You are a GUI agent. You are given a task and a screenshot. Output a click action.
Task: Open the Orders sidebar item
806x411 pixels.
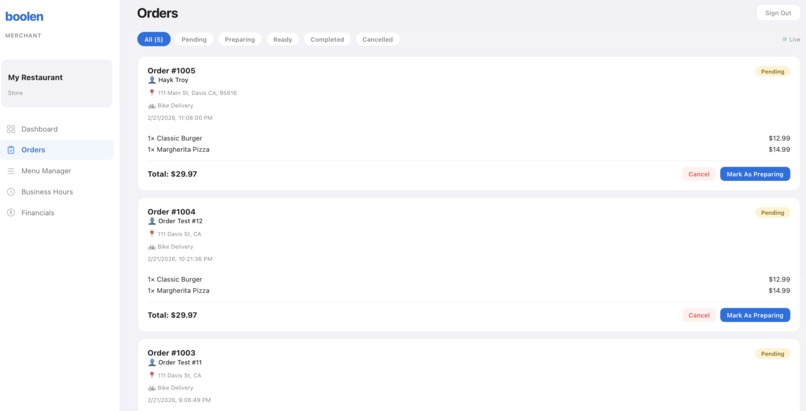point(57,150)
